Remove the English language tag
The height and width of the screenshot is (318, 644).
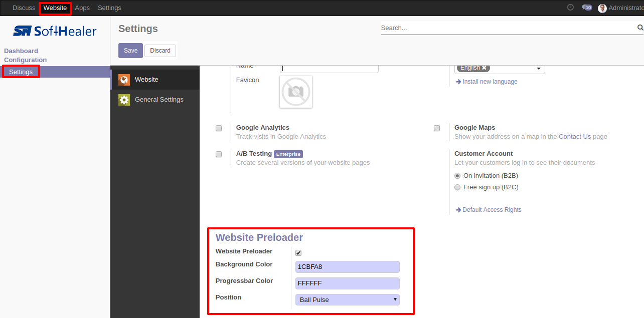click(x=484, y=68)
